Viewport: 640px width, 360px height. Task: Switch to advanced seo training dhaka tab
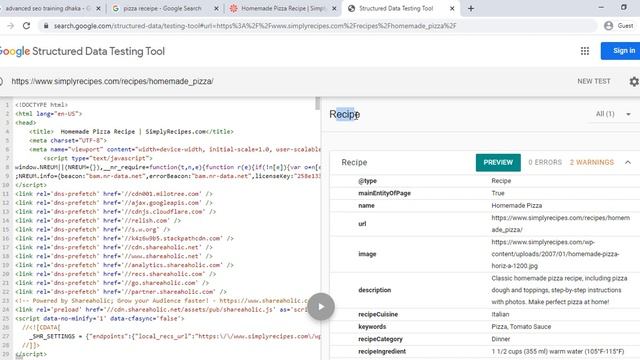coord(48,8)
